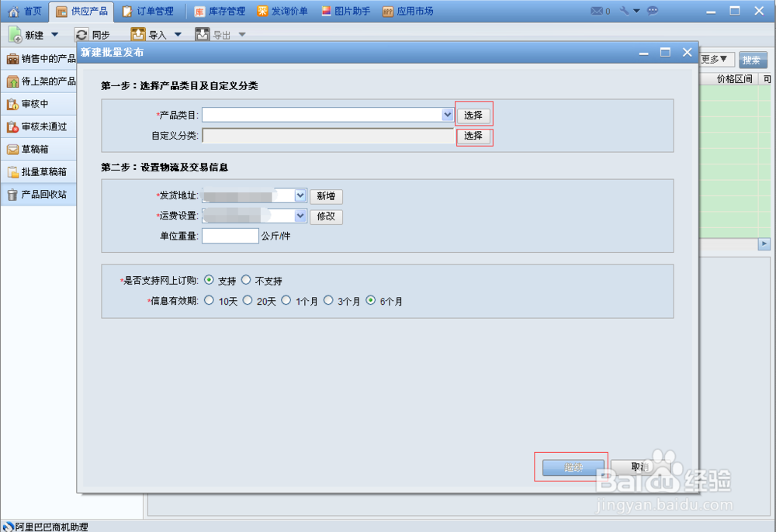Select 不支持 online ordering radio
Screen dimensions: 776x532
tap(246, 280)
